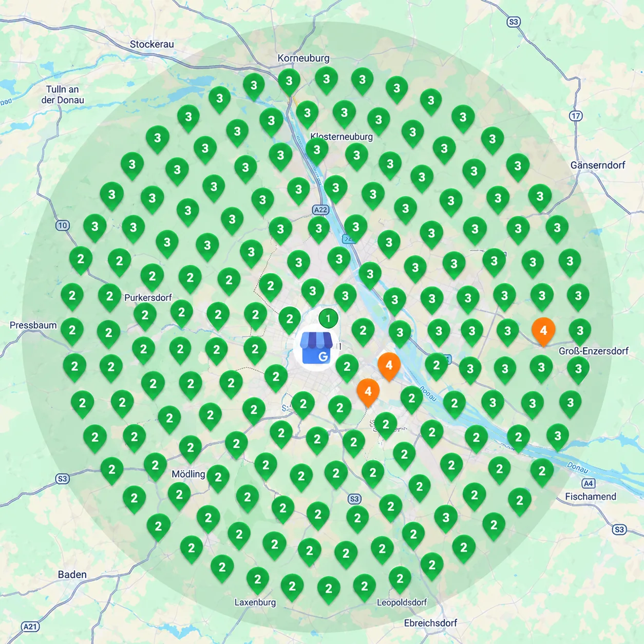Click green 3 pin overlapping Klosterneuburg label
This screenshot has height=644, width=644.
317,151
